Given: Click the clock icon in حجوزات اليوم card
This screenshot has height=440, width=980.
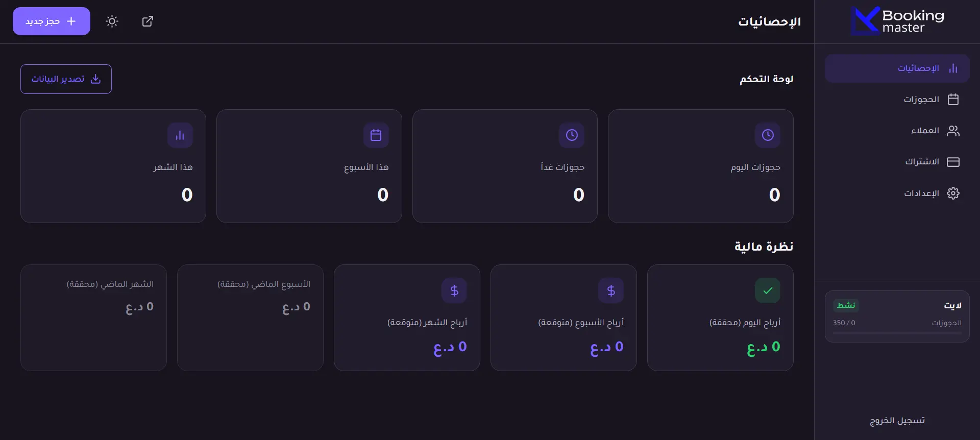Looking at the screenshot, I should tap(768, 135).
